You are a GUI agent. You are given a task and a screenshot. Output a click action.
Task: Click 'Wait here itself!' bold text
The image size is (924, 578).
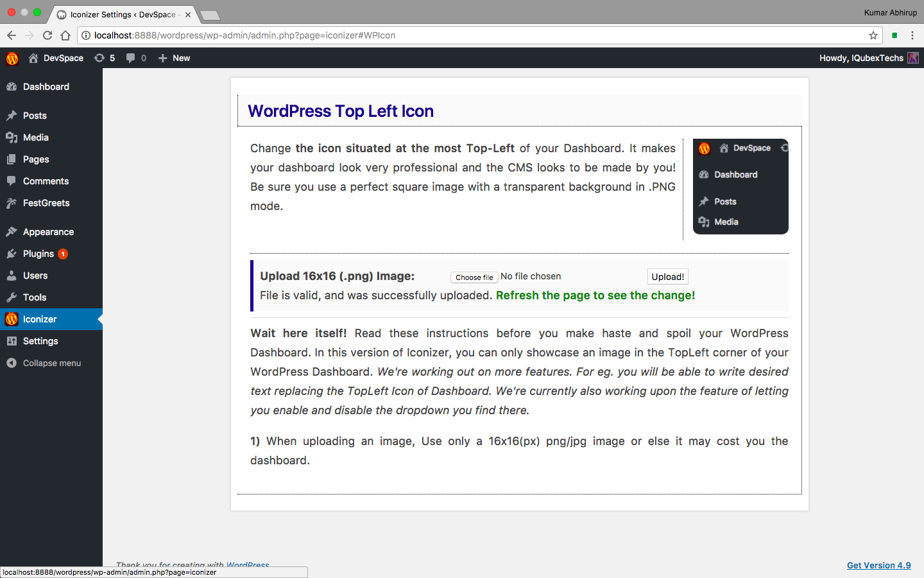pyautogui.click(x=298, y=333)
